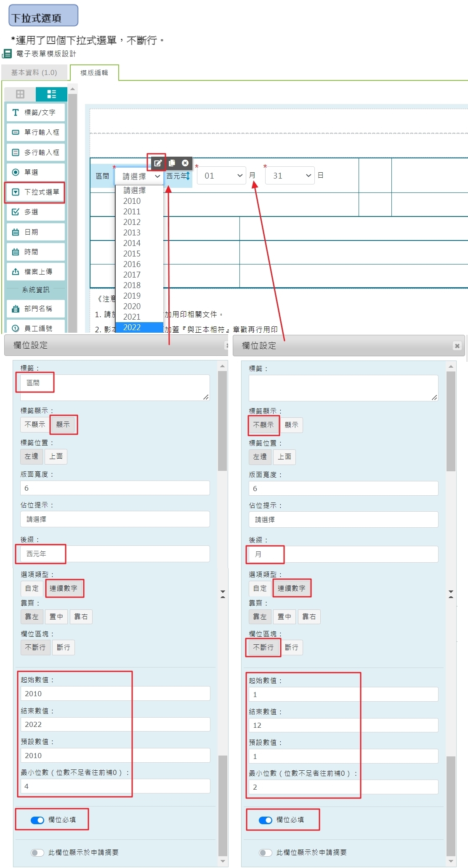Click the 電子表單模版設計 header icon
Screen dimensions: 468x868
click(x=7, y=53)
